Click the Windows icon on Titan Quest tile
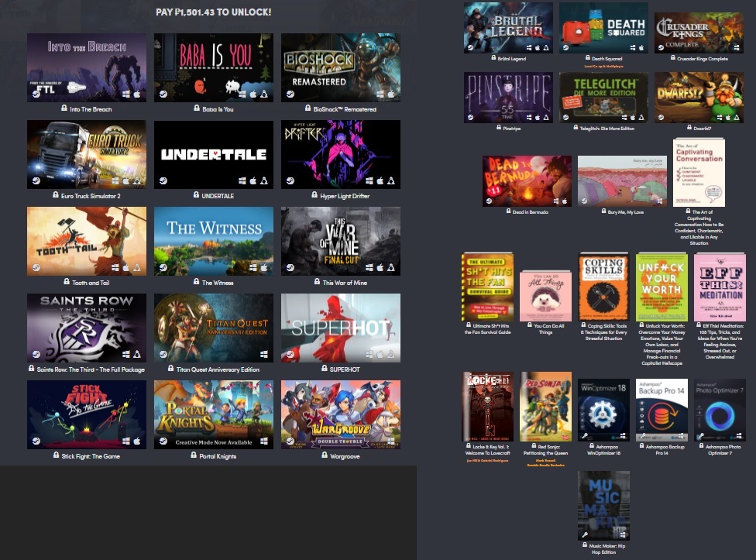The image size is (756, 560). (x=263, y=354)
